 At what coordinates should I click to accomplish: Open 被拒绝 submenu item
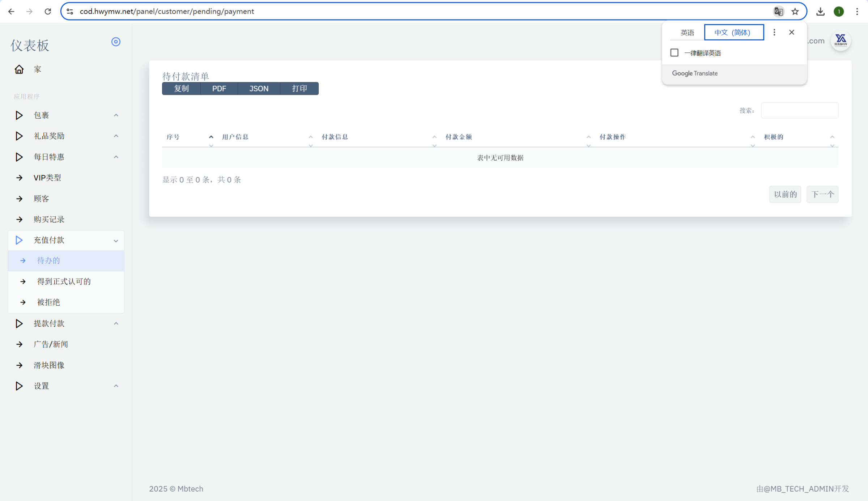(48, 302)
